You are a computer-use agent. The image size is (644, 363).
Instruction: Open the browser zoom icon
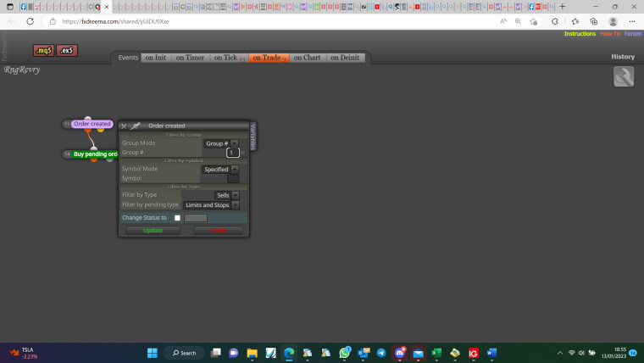click(x=518, y=21)
